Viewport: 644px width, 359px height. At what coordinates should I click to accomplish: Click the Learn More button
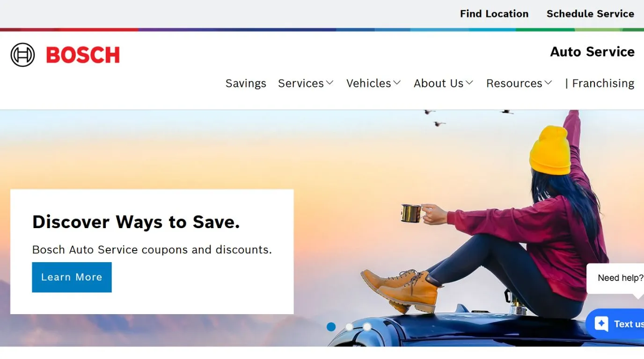click(x=72, y=277)
